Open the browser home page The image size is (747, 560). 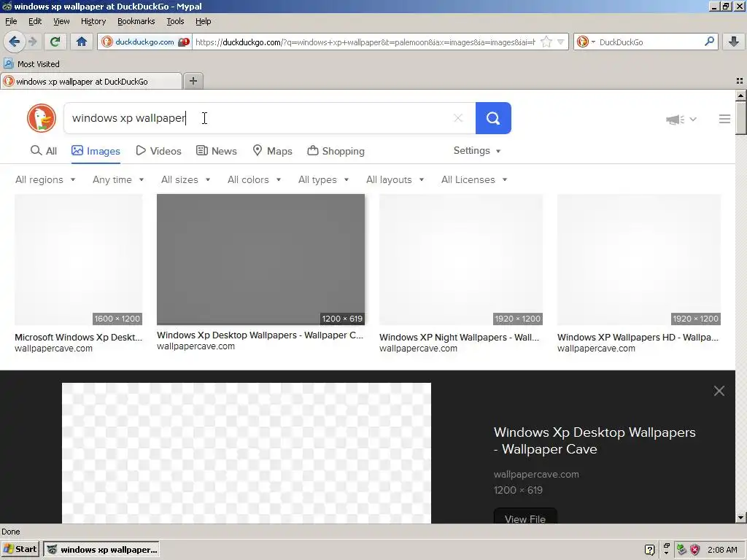click(82, 42)
